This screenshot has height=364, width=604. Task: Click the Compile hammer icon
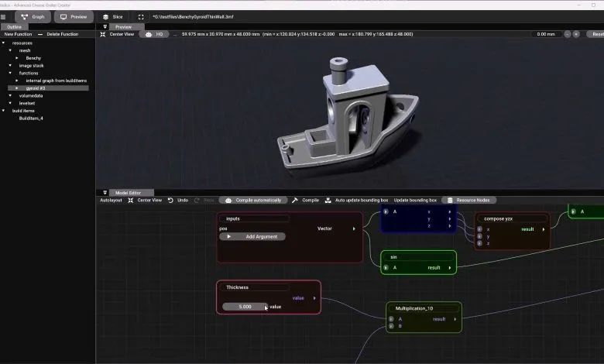(295, 200)
